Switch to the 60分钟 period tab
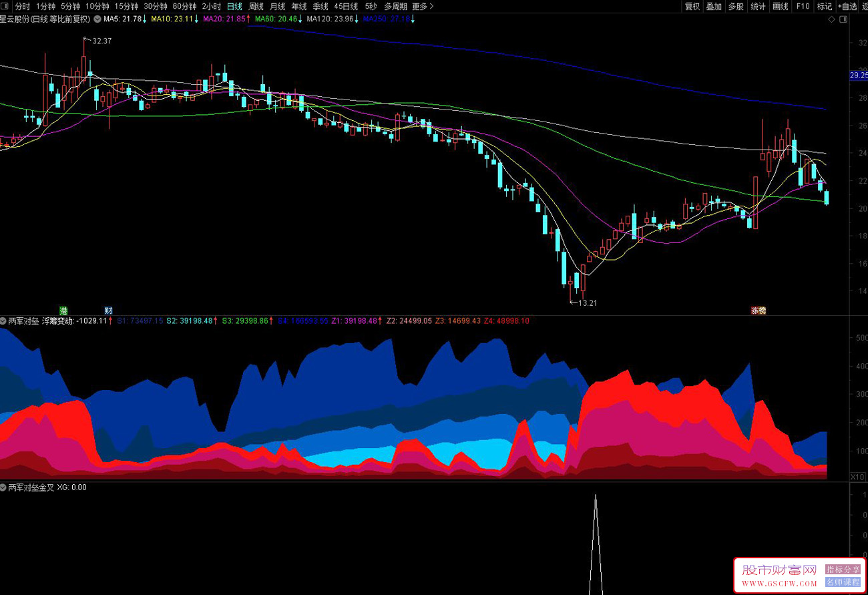The height and width of the screenshot is (595, 868). 184,6
